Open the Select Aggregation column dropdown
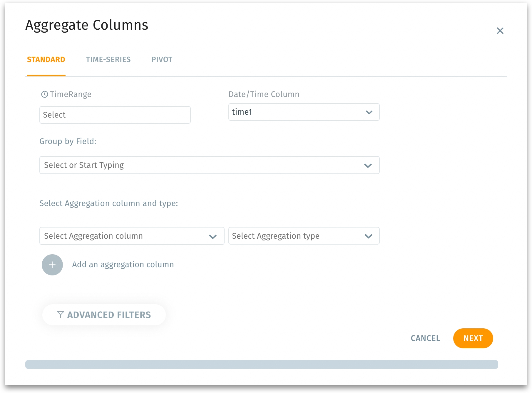This screenshot has width=532, height=393. (123, 236)
